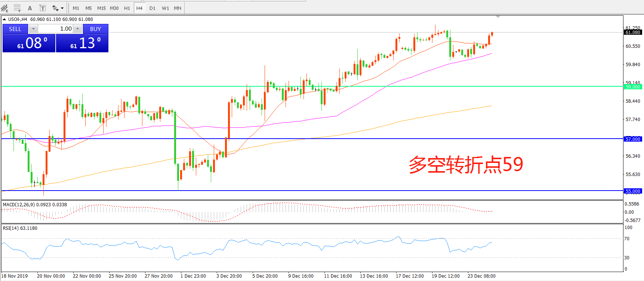The height and width of the screenshot is (281, 644).
Task: Decrease the lot volume with down arrow
Action: (x=33, y=29)
